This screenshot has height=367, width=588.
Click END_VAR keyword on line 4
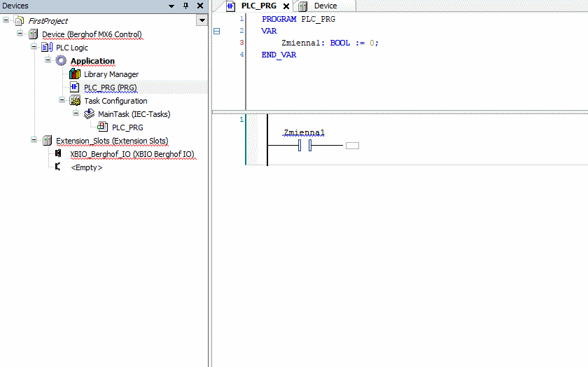click(279, 55)
